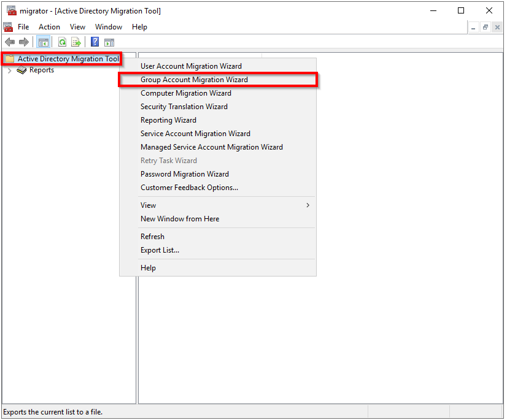Image resolution: width=507 pixels, height=420 pixels.
Task: Click the Reports book icon
Action: [x=21, y=70]
